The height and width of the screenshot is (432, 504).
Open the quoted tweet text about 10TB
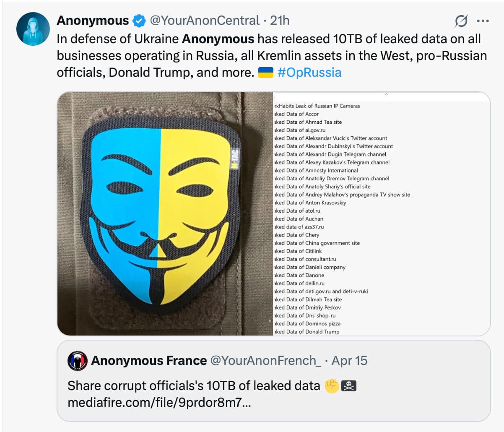[194, 385]
